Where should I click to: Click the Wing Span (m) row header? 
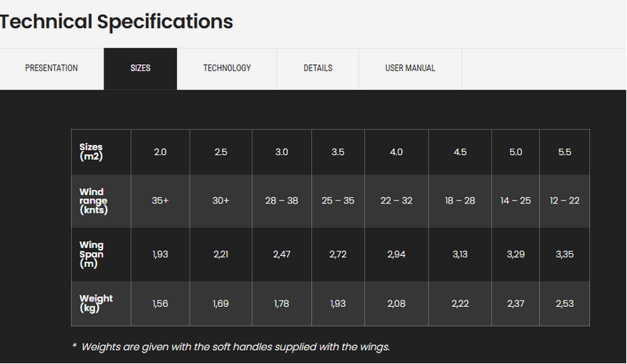pyautogui.click(x=92, y=254)
